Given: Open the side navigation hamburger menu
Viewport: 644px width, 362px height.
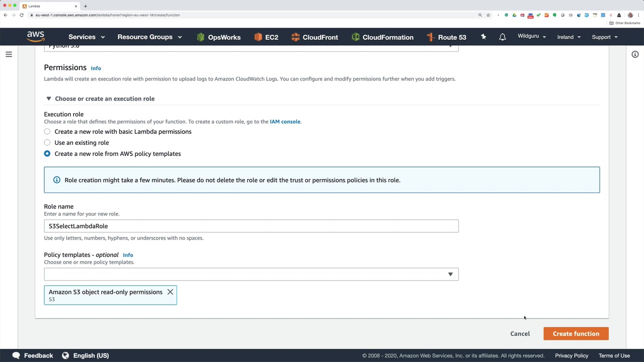Looking at the screenshot, I should pyautogui.click(x=9, y=54).
